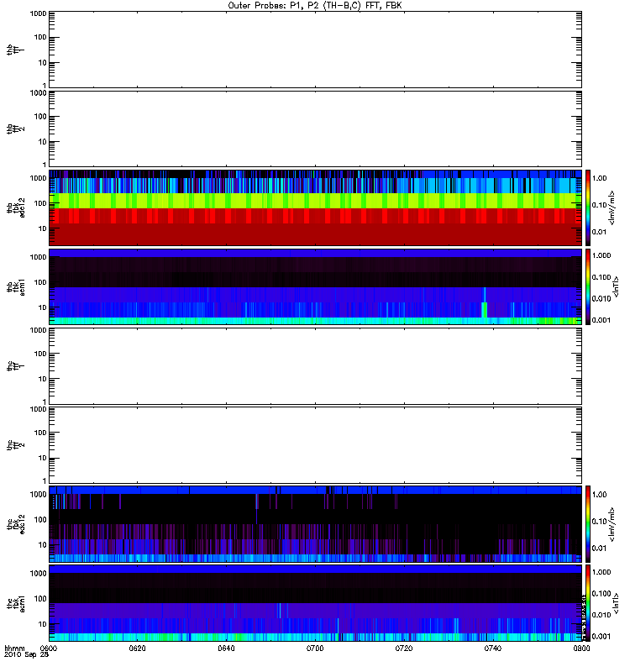The height and width of the screenshot is (672, 630).
Task: Click the 'hhmm' axis units label
Action: [14, 648]
